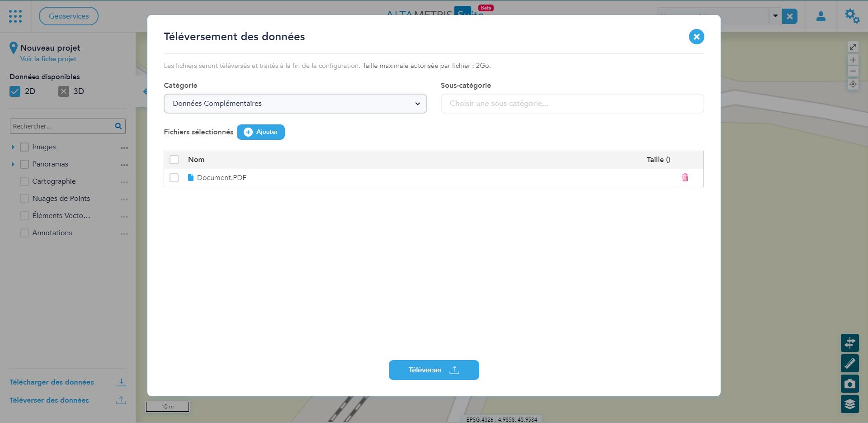Open Annotations more options menu
This screenshot has width=868, height=423.
click(124, 234)
